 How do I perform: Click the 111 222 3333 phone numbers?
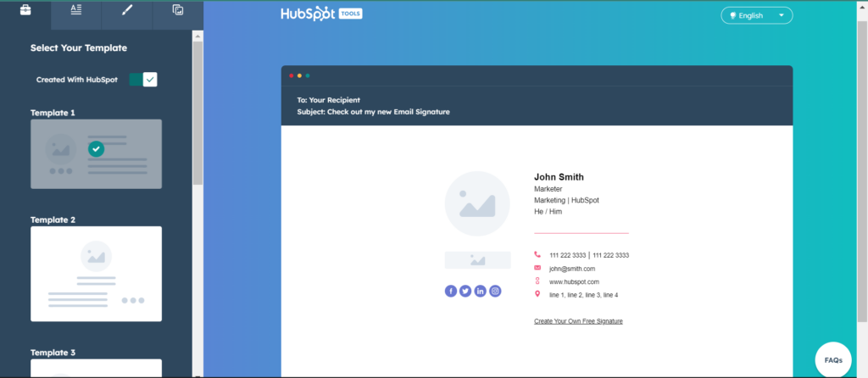589,255
